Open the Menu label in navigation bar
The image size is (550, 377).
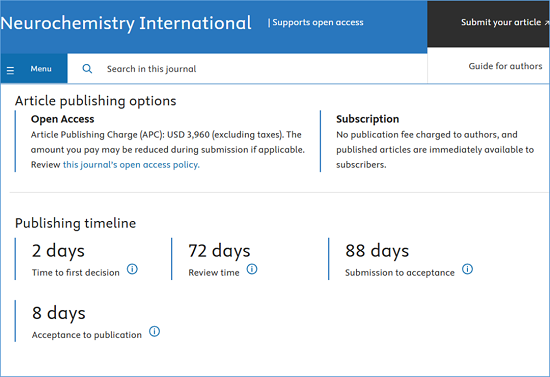(x=41, y=69)
